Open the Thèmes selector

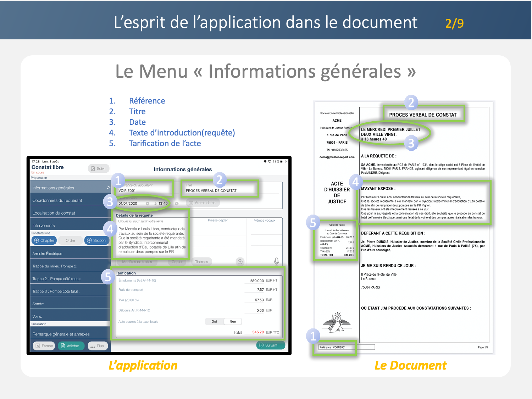point(201,262)
